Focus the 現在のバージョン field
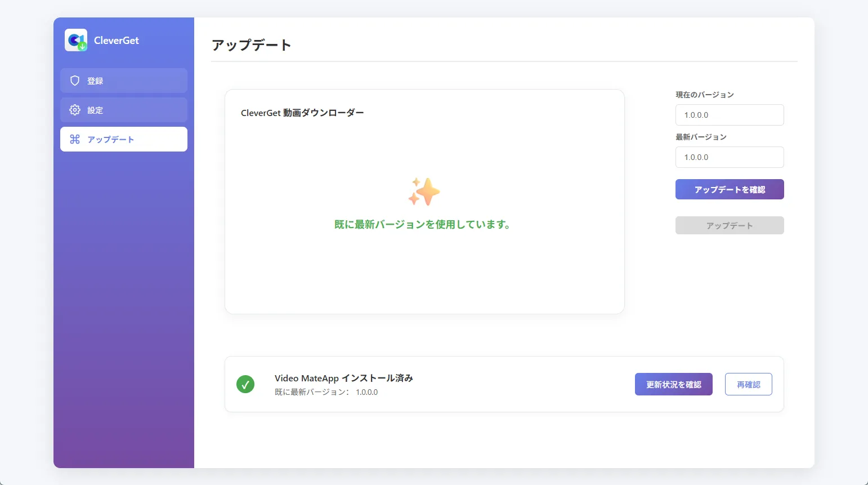Image resolution: width=868 pixels, height=485 pixels. [x=730, y=115]
